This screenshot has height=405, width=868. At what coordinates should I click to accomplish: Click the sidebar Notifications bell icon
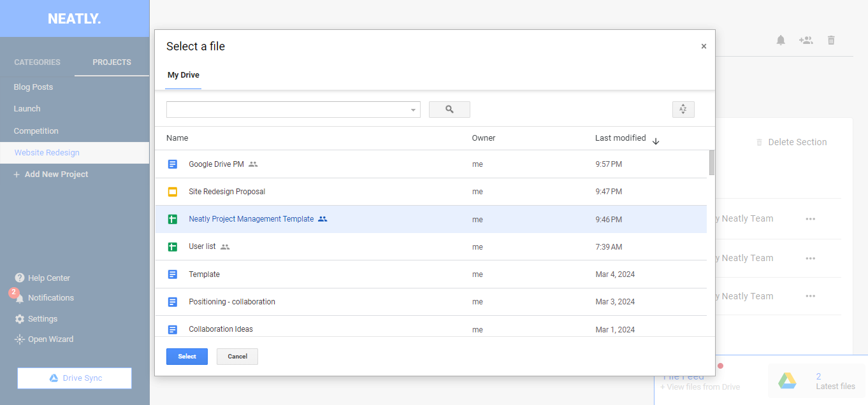[20, 298]
